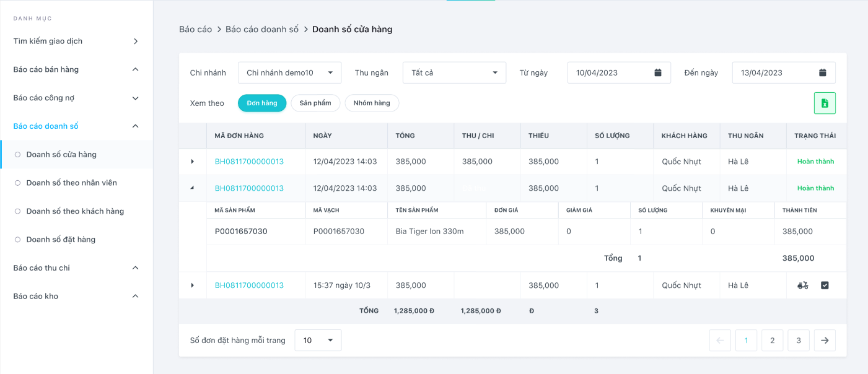The width and height of the screenshot is (868, 374).
Task: Open the calendar icon for Từ ngày
Action: 658,72
